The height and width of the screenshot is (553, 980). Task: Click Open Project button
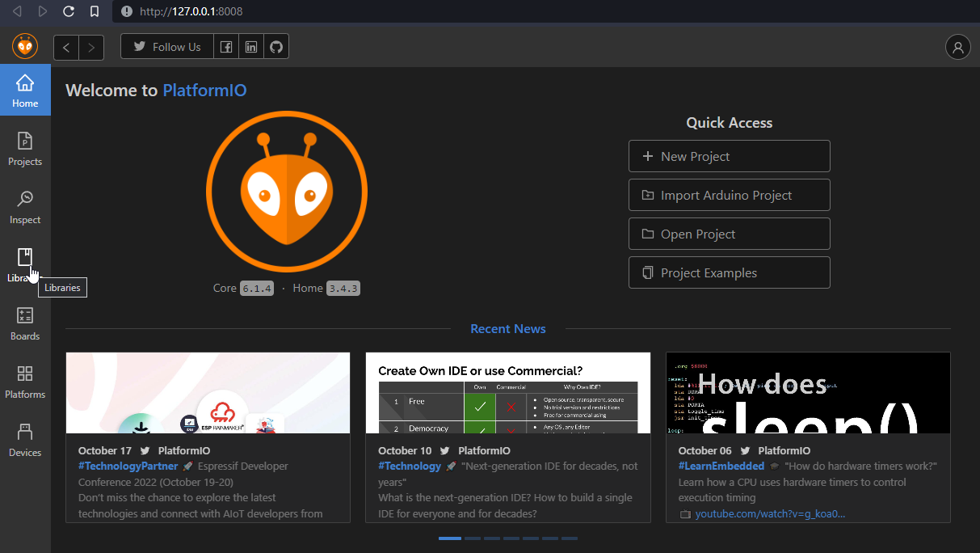coord(730,234)
